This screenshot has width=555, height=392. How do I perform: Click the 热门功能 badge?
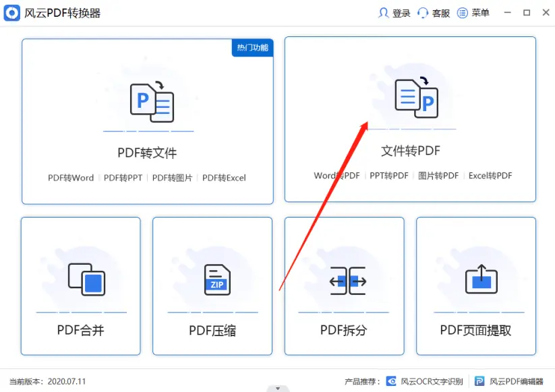click(253, 48)
